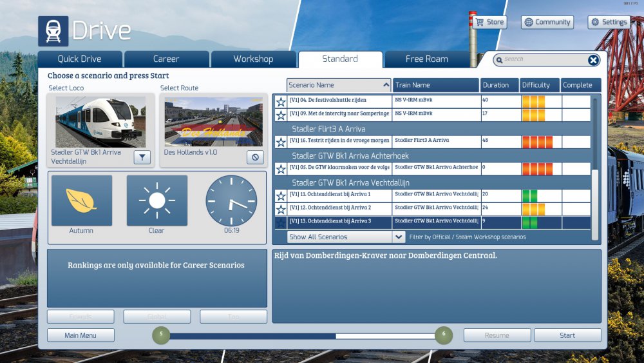Image resolution: width=644 pixels, height=363 pixels.
Task: Clear the search box with the X icon
Action: 593,61
